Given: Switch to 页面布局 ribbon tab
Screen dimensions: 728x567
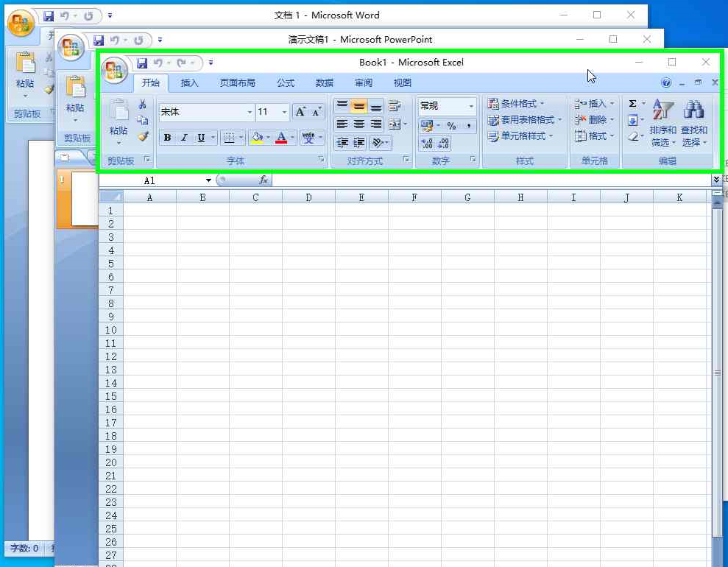Looking at the screenshot, I should click(x=237, y=82).
